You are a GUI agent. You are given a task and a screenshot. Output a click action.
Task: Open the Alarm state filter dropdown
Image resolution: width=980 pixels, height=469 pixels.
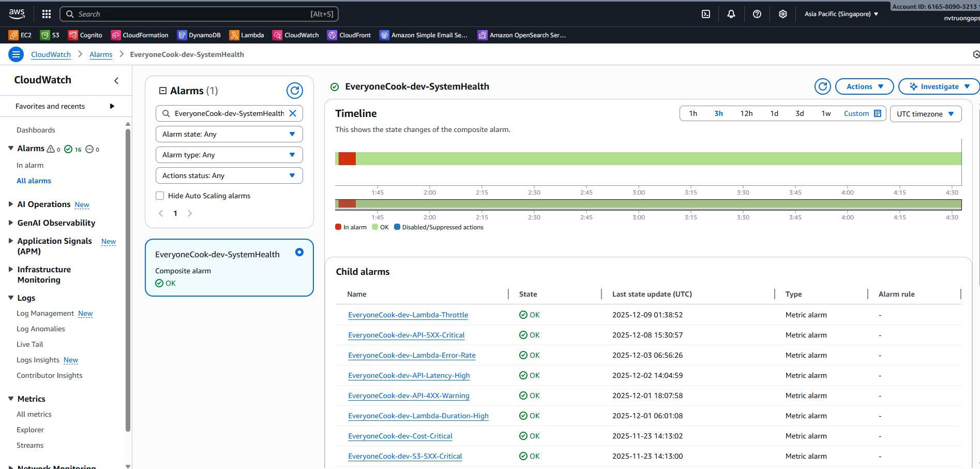(229, 134)
